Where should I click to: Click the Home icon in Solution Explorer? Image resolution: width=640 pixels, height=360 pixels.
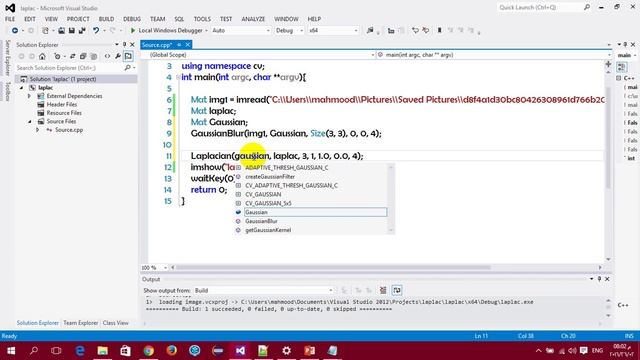click(x=42, y=56)
